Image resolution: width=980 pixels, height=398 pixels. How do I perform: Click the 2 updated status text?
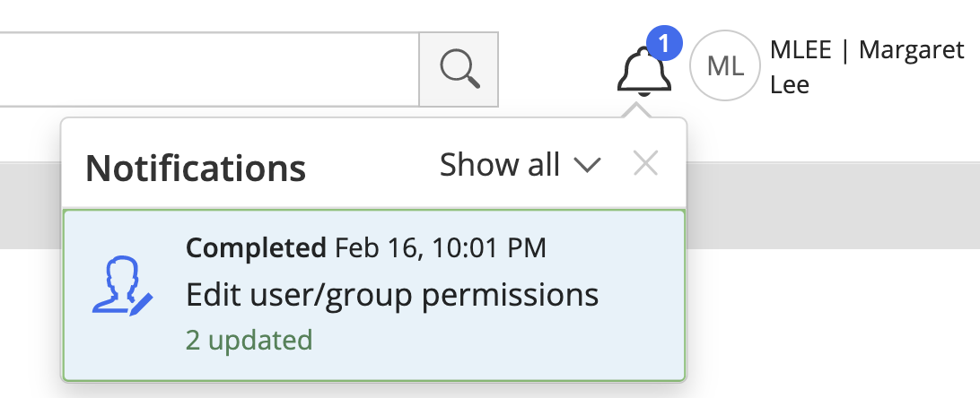[x=249, y=340]
